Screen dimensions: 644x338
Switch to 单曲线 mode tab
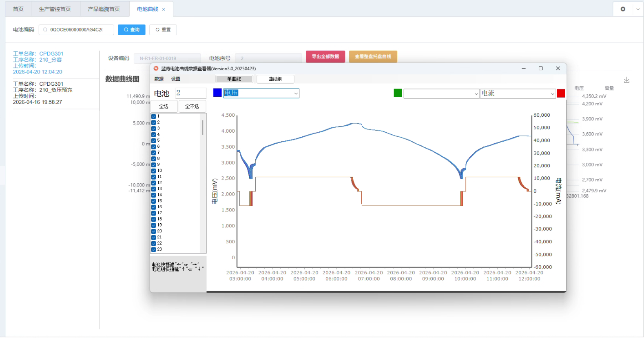234,79
